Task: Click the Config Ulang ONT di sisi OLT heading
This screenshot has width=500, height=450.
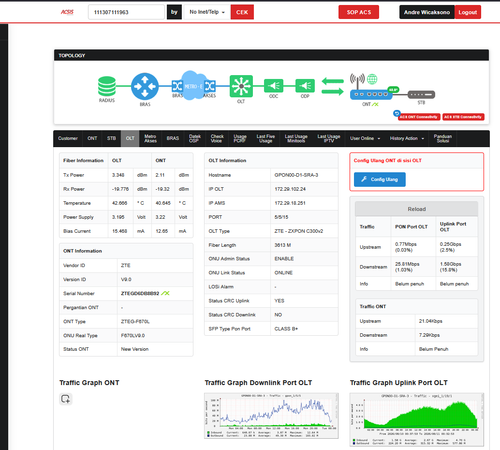Action: point(388,160)
